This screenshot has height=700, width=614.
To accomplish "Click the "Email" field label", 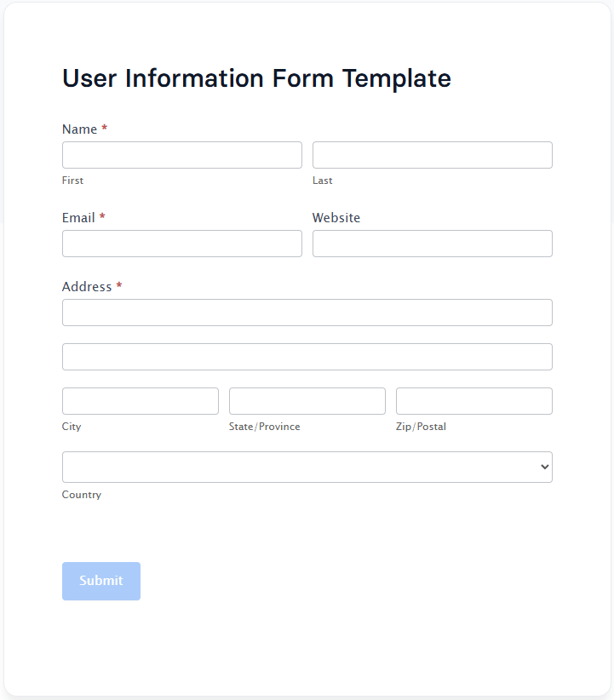I will (78, 218).
